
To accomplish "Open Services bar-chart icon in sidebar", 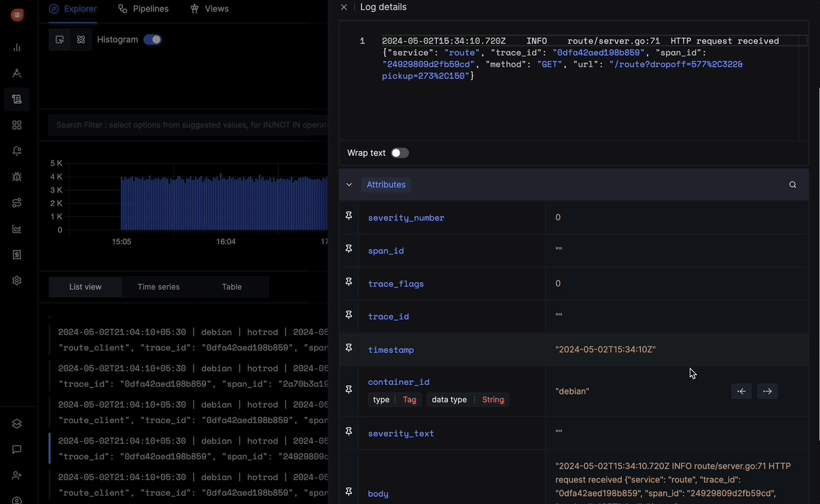I will tap(17, 47).
